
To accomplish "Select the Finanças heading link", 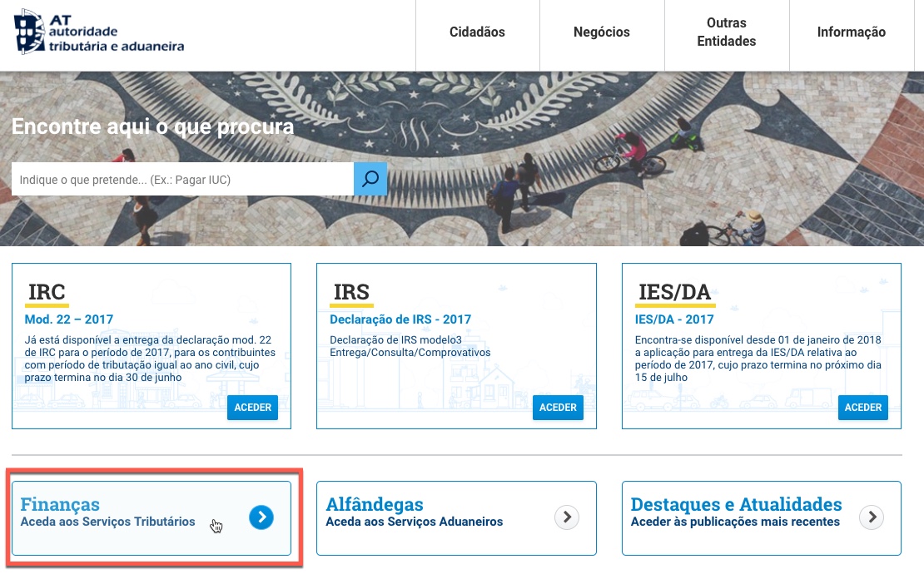I will pos(60,504).
